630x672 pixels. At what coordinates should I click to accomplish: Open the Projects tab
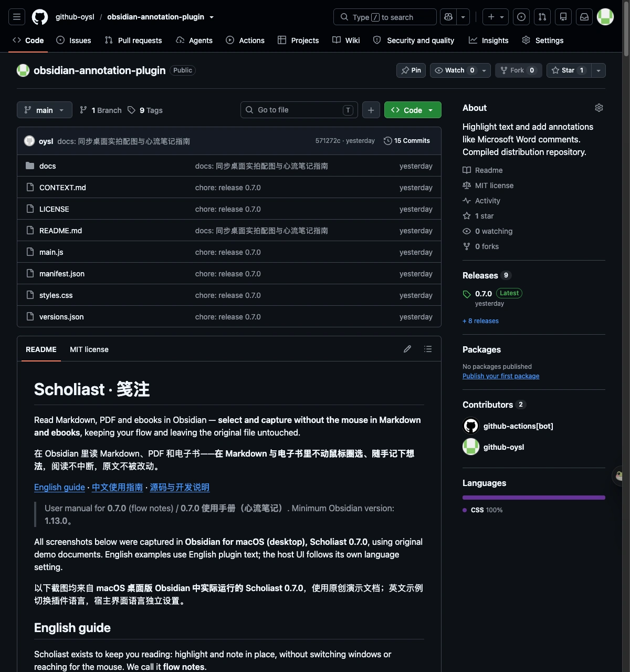coord(298,40)
